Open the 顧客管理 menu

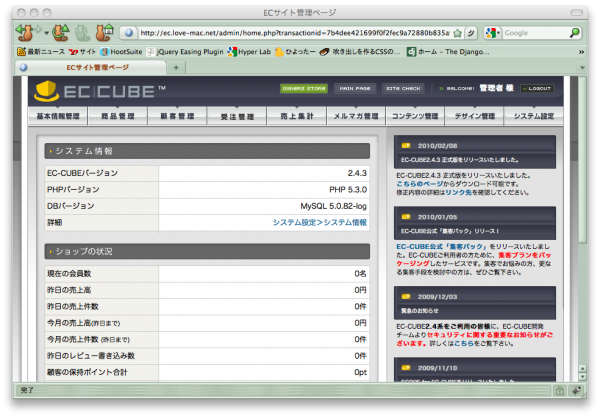[177, 116]
